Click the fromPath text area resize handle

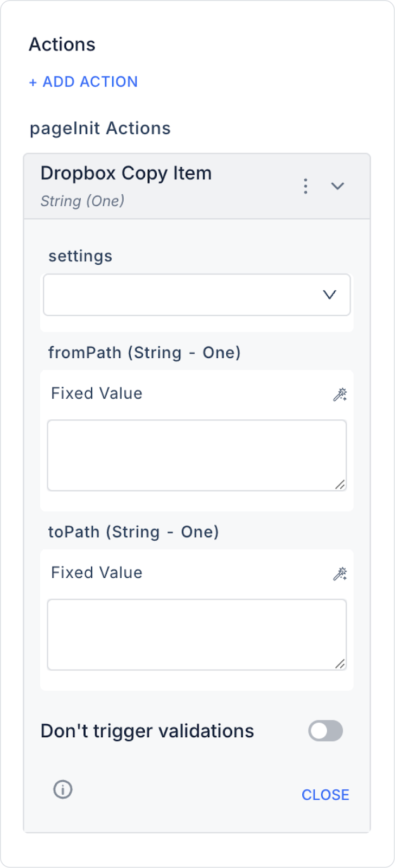click(340, 484)
